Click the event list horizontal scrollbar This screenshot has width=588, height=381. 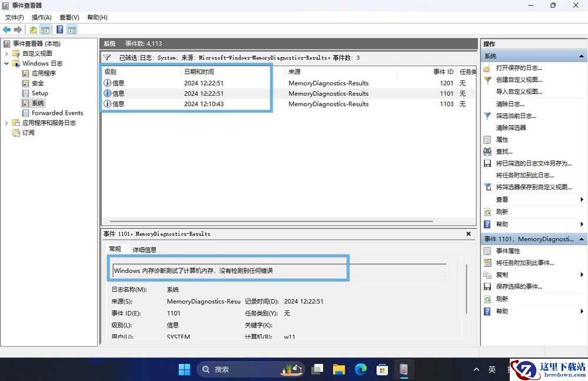(x=272, y=221)
